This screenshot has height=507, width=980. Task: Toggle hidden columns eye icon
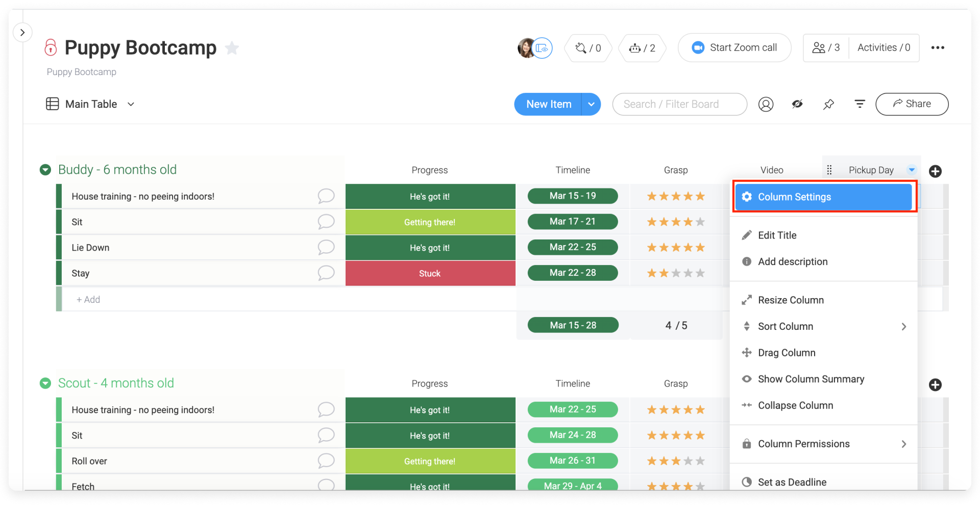coord(797,104)
